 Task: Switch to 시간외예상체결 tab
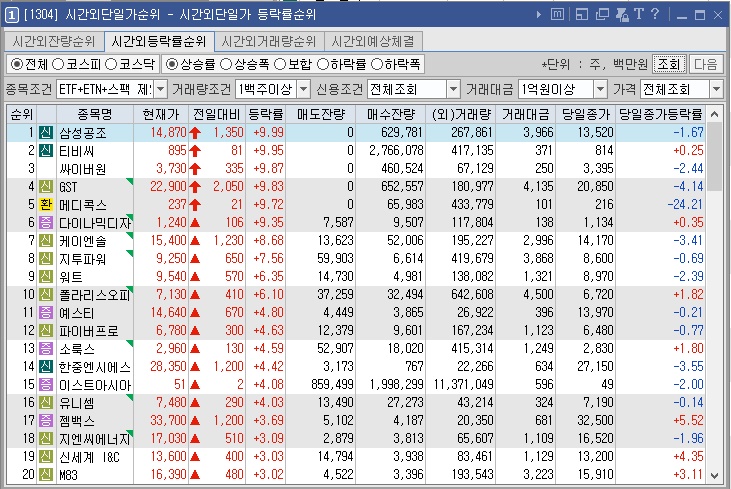(x=373, y=41)
